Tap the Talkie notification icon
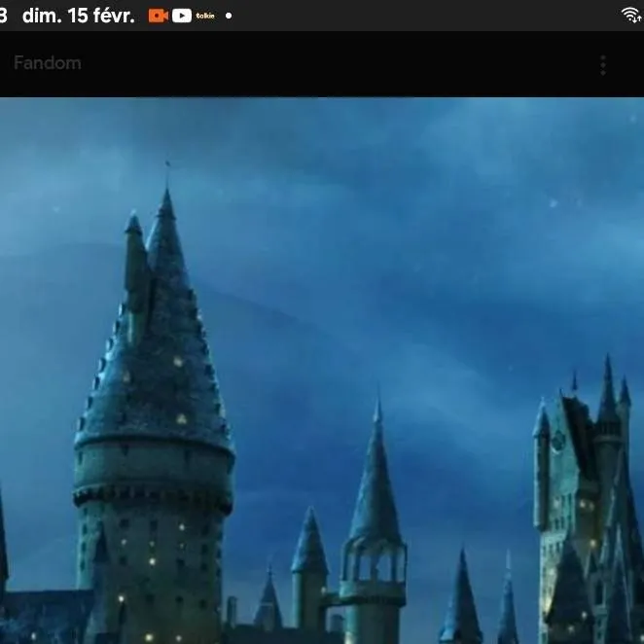This screenshot has width=644, height=644. coord(205,16)
